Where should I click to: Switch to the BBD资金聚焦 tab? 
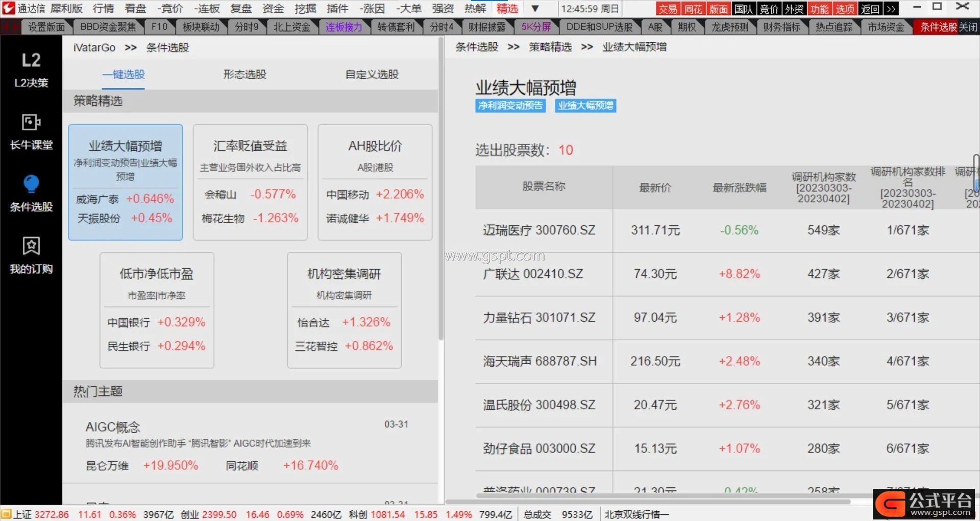click(108, 27)
